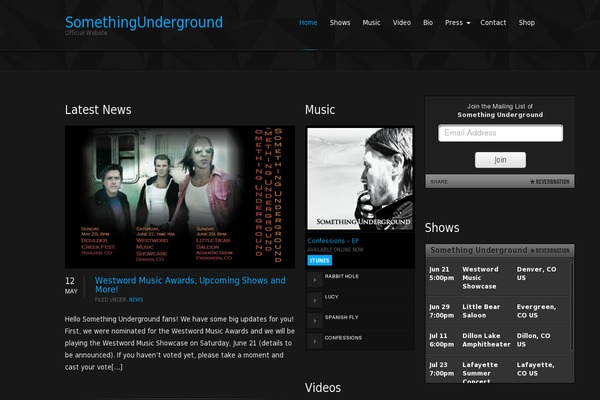Click the 'Latest News' heading
The height and width of the screenshot is (400, 600).
[98, 110]
